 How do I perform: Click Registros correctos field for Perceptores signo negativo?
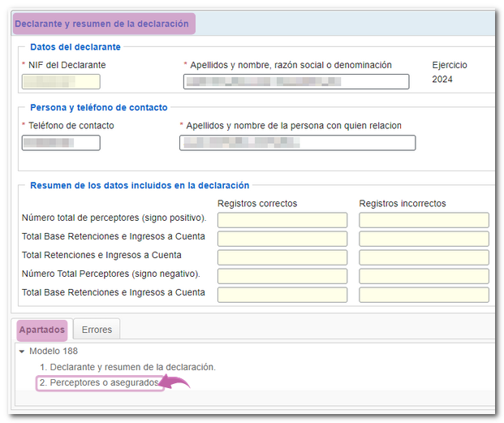(282, 276)
